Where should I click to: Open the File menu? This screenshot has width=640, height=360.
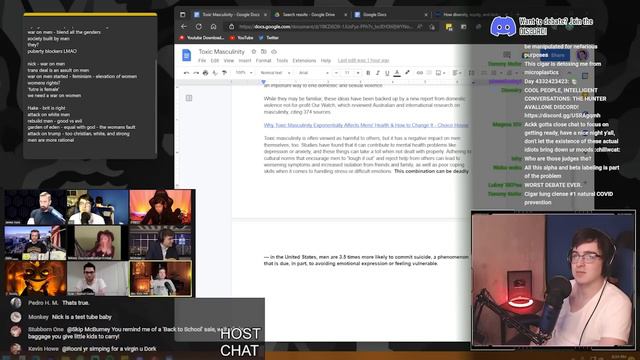(x=202, y=60)
